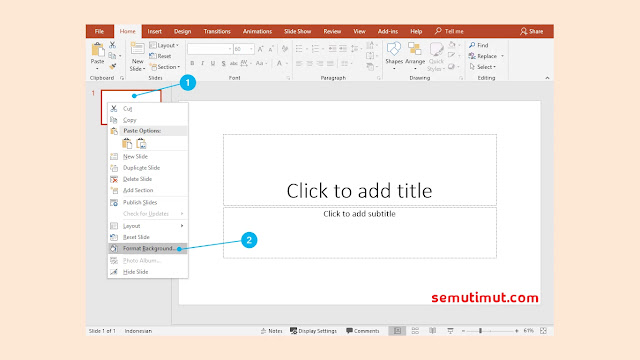Click the New Slide icon
The width and height of the screenshot is (640, 360).
pos(137,49)
